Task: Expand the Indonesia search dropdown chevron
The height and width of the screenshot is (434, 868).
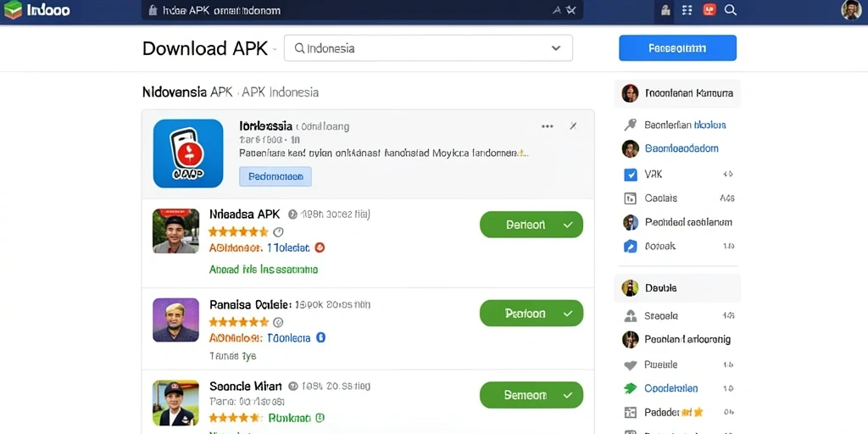Action: [x=556, y=48]
